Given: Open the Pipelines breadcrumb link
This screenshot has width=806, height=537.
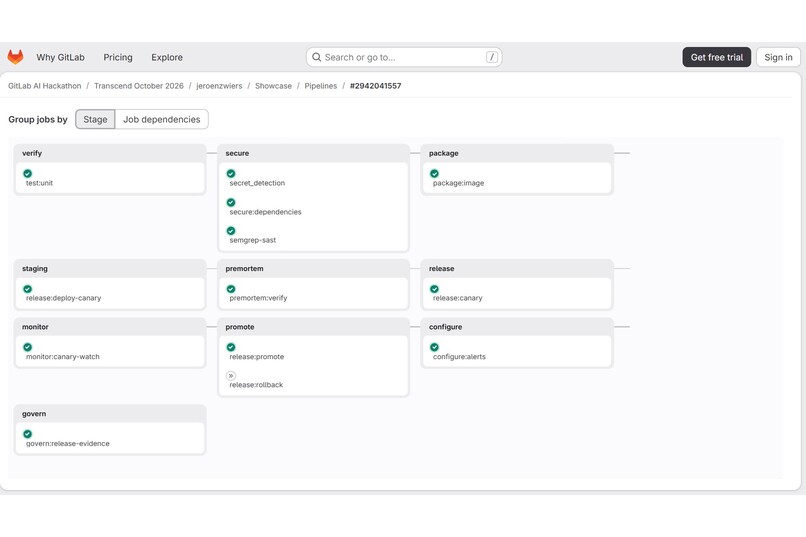Looking at the screenshot, I should pos(321,86).
